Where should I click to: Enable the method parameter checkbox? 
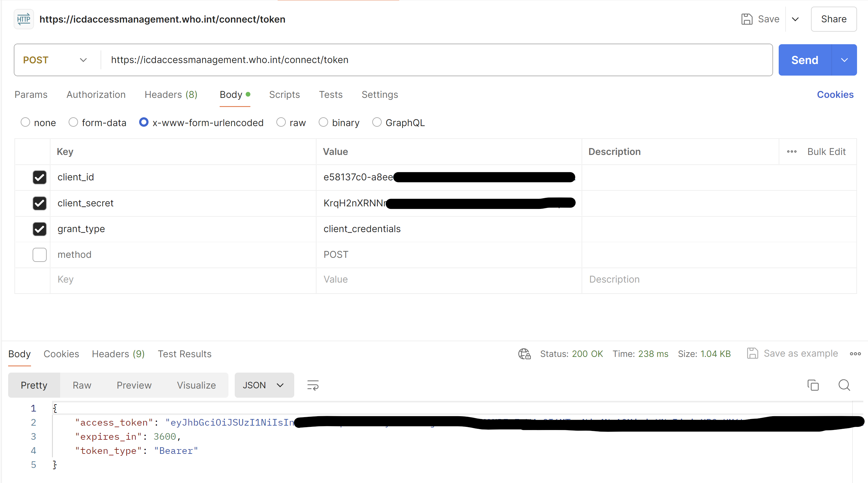click(x=39, y=255)
